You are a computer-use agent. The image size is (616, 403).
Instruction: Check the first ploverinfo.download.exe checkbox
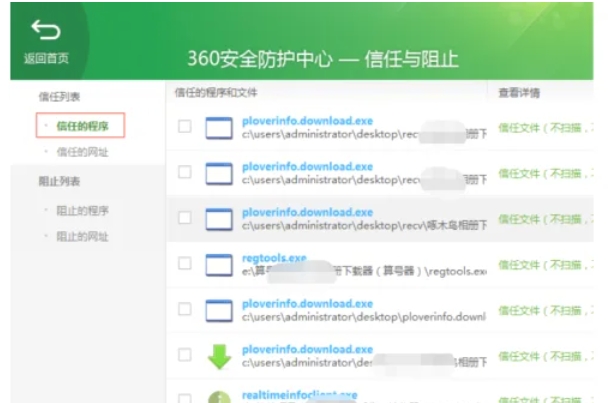pyautogui.click(x=184, y=127)
